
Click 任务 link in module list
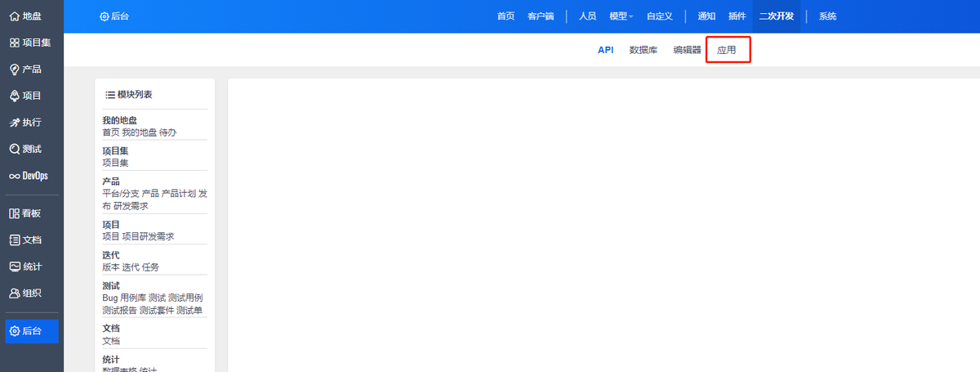[x=150, y=267]
